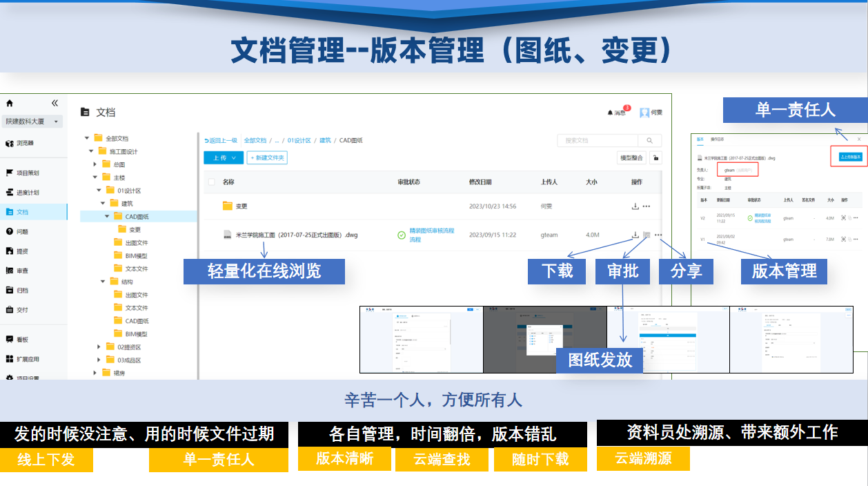This screenshot has width=868, height=486.
Task: Open the 消息 notification bell
Action: pos(611,113)
